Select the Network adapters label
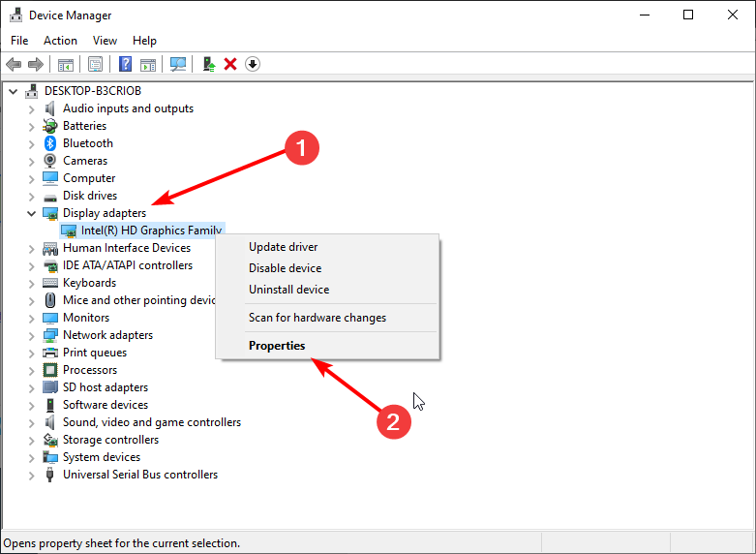 click(107, 335)
